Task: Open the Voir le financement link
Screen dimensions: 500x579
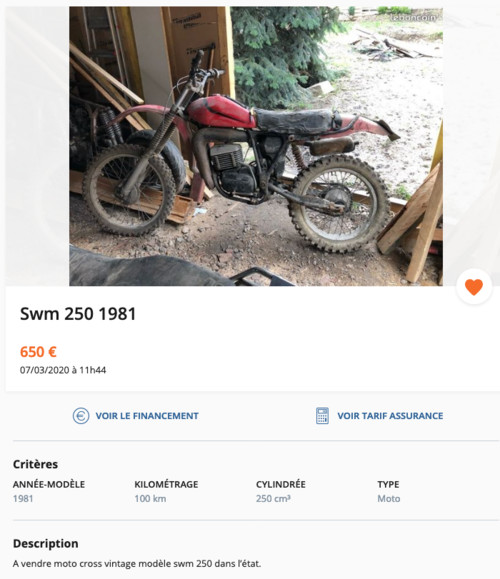Action: (x=147, y=416)
